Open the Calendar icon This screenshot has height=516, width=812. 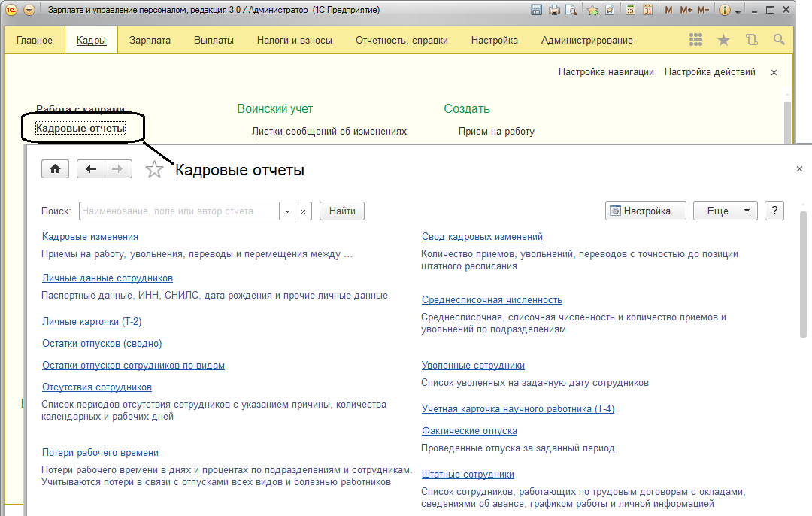click(648, 10)
